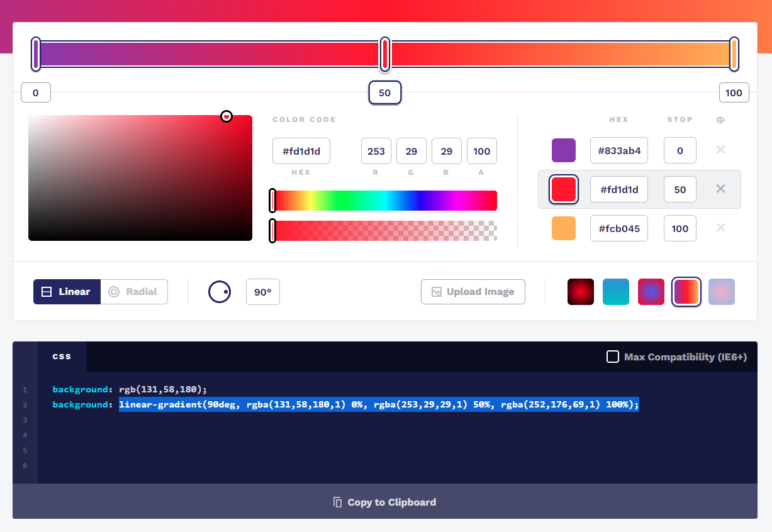This screenshot has height=532, width=772.
Task: Select the dark red preset gradient
Action: pos(580,292)
